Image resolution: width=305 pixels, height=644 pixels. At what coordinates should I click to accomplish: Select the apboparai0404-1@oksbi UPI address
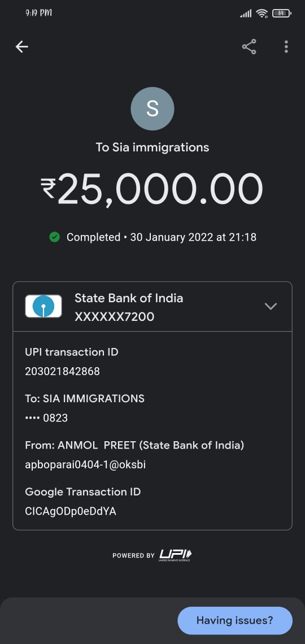pyautogui.click(x=85, y=464)
